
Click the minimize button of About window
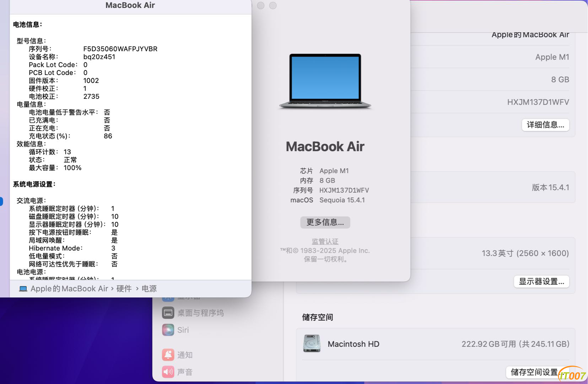point(261,5)
